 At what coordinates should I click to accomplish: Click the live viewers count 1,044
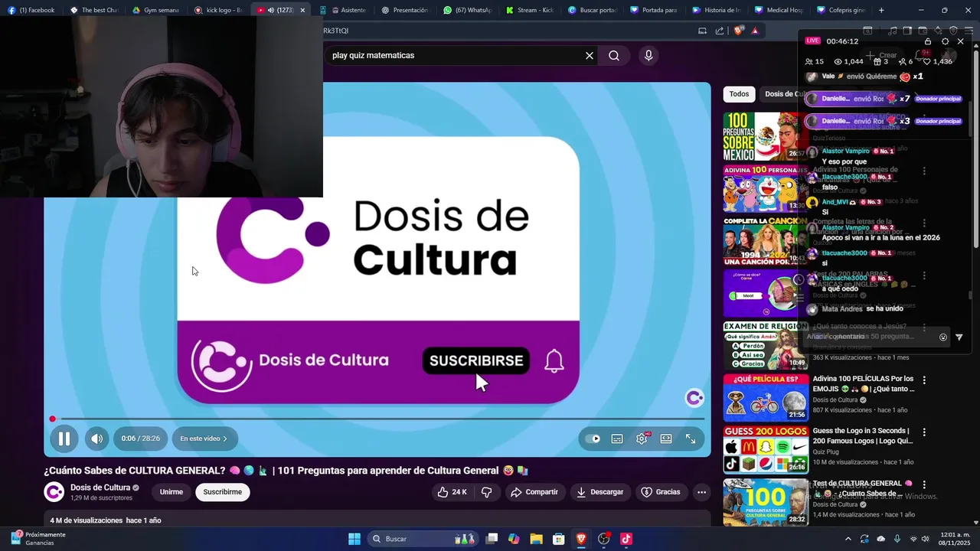tap(848, 61)
